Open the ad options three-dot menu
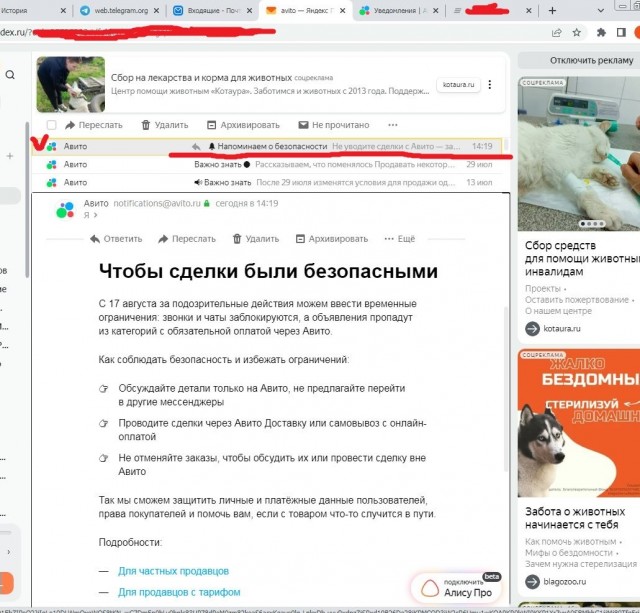640x613 pixels. 489,84
